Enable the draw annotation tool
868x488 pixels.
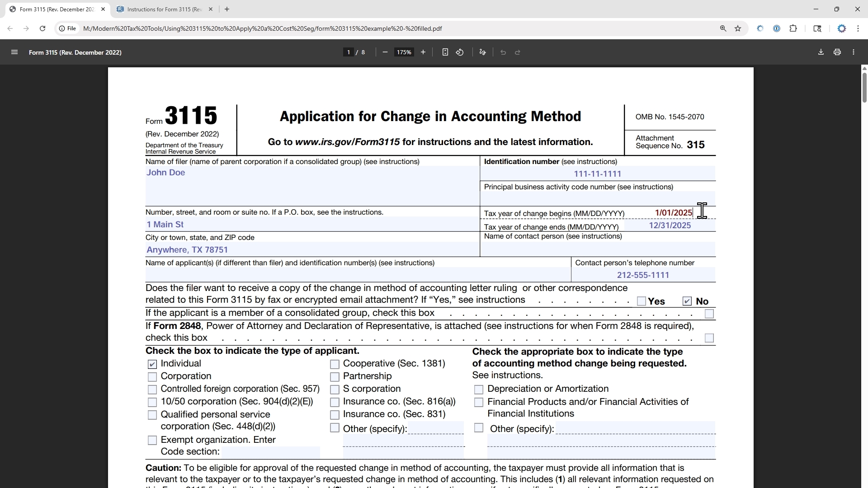coord(483,52)
